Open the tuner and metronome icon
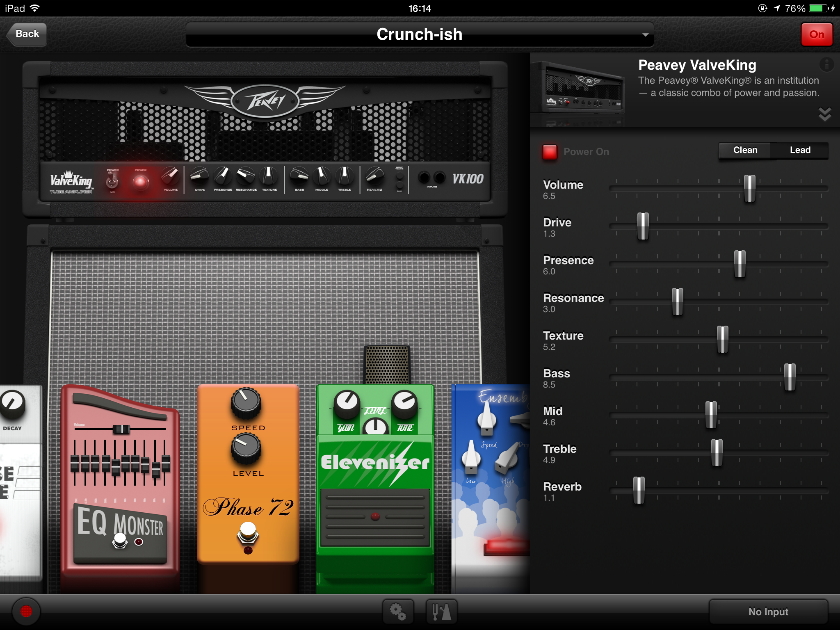The image size is (840, 630). (x=441, y=612)
